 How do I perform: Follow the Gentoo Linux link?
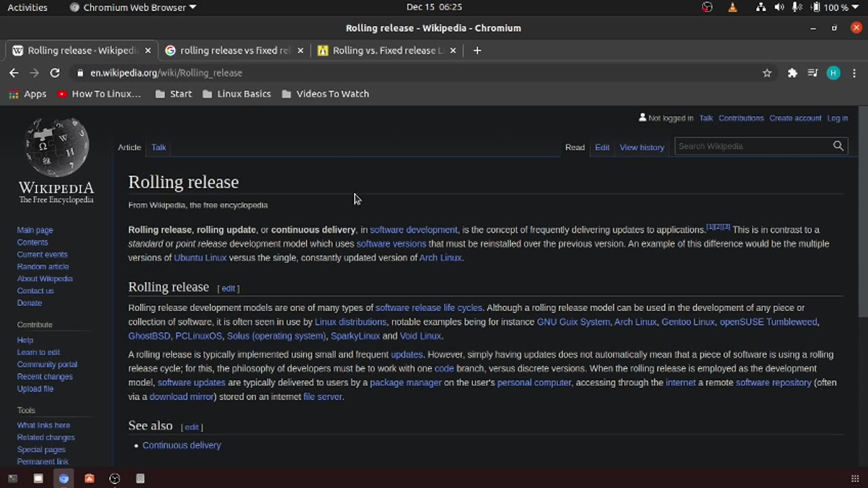point(688,322)
